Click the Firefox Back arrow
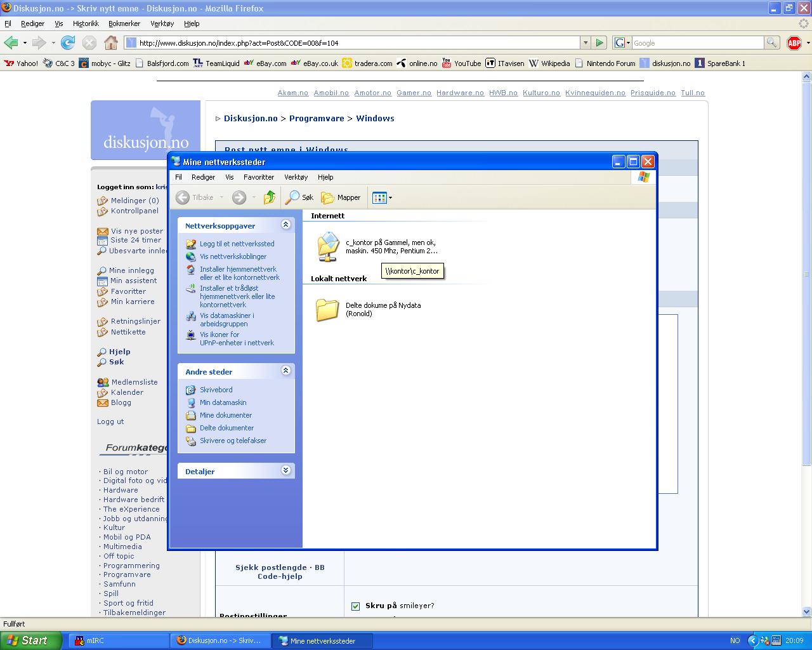 pyautogui.click(x=11, y=43)
